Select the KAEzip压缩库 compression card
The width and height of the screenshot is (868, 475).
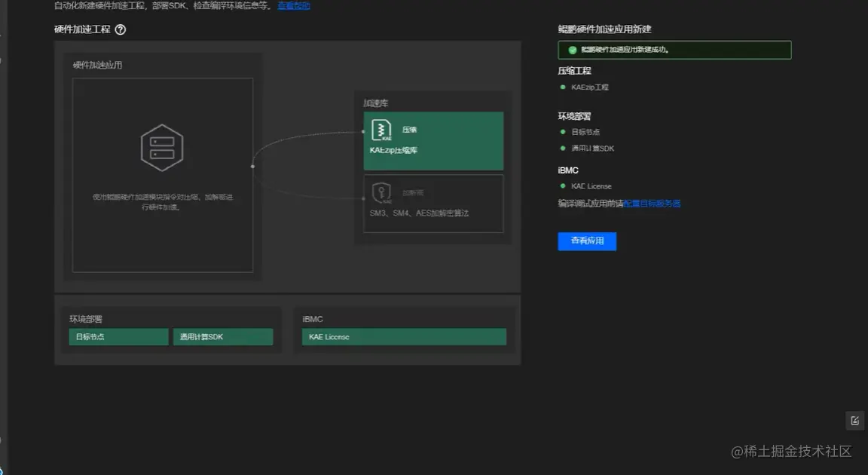(433, 141)
